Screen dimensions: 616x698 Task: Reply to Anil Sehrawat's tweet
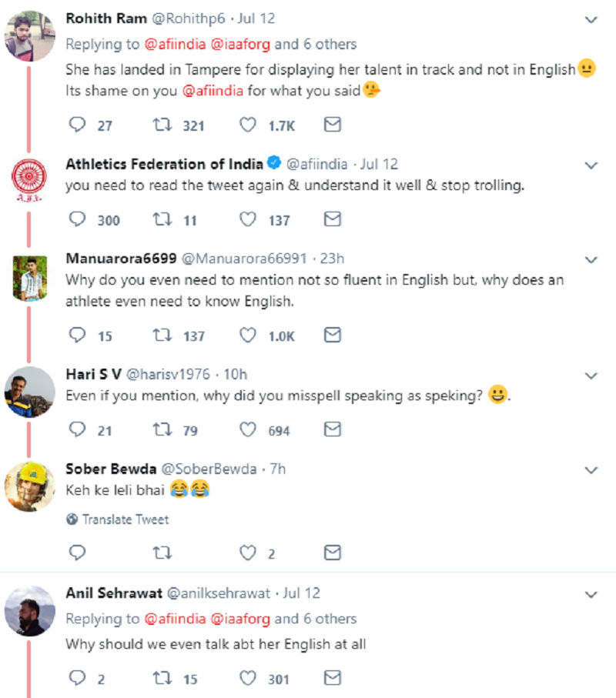pos(78,678)
